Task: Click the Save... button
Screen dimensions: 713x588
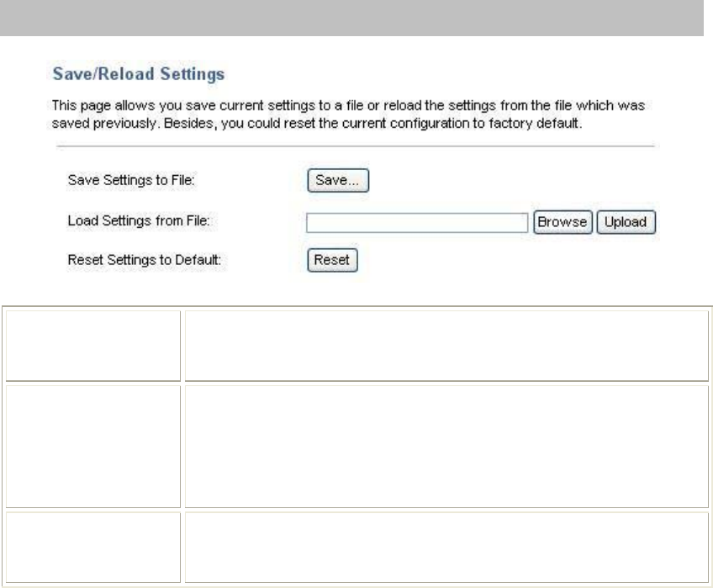Action: (338, 180)
